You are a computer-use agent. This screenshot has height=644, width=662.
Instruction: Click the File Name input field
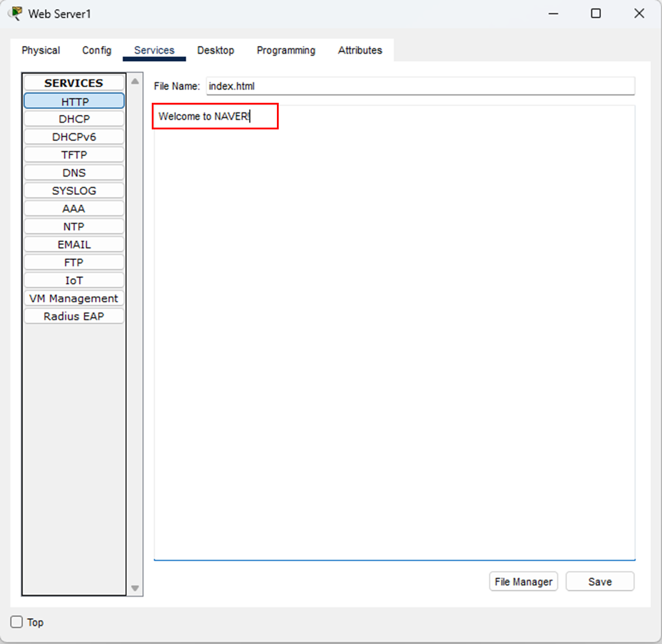421,86
